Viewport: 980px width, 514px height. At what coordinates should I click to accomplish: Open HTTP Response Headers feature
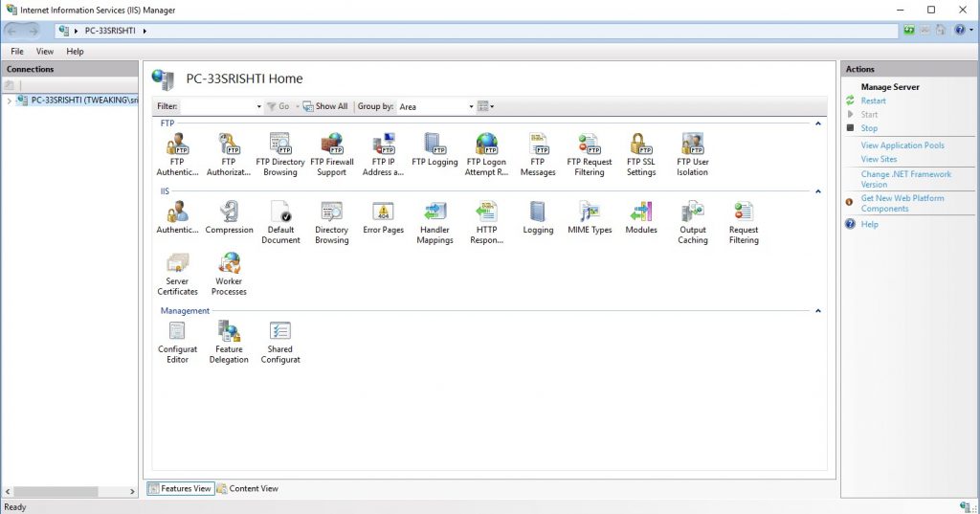(486, 223)
